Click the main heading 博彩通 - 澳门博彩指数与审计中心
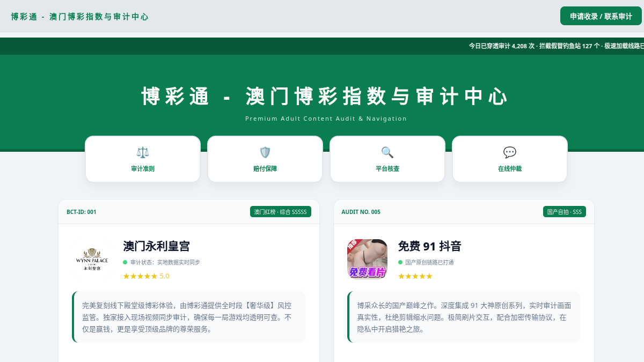The width and height of the screenshot is (644, 362). (x=326, y=97)
